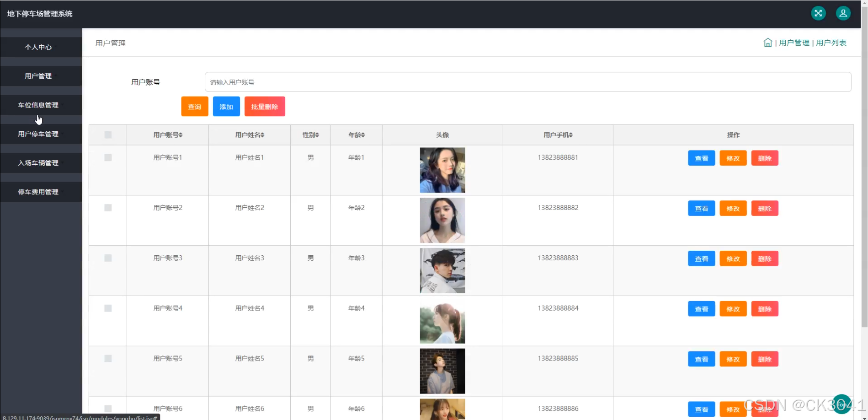Click avatar photo of 用户账号1
This screenshot has width=868, height=420.
(x=442, y=170)
